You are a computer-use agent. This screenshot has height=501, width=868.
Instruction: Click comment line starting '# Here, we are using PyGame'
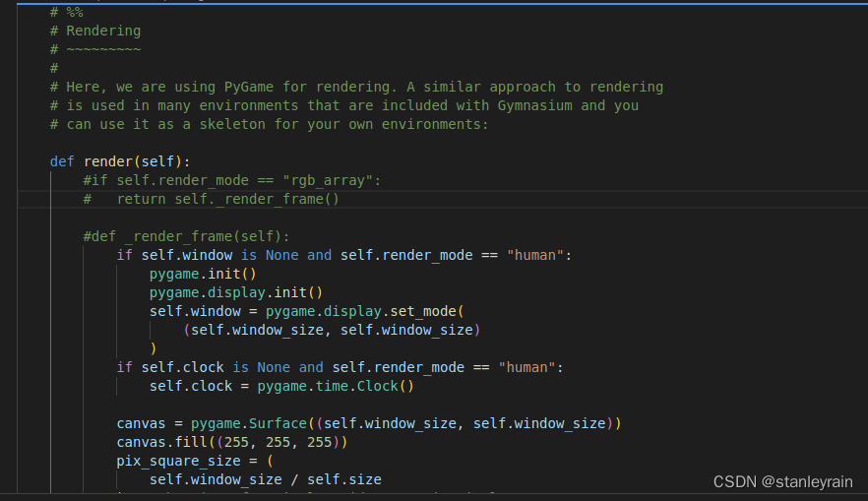[356, 87]
